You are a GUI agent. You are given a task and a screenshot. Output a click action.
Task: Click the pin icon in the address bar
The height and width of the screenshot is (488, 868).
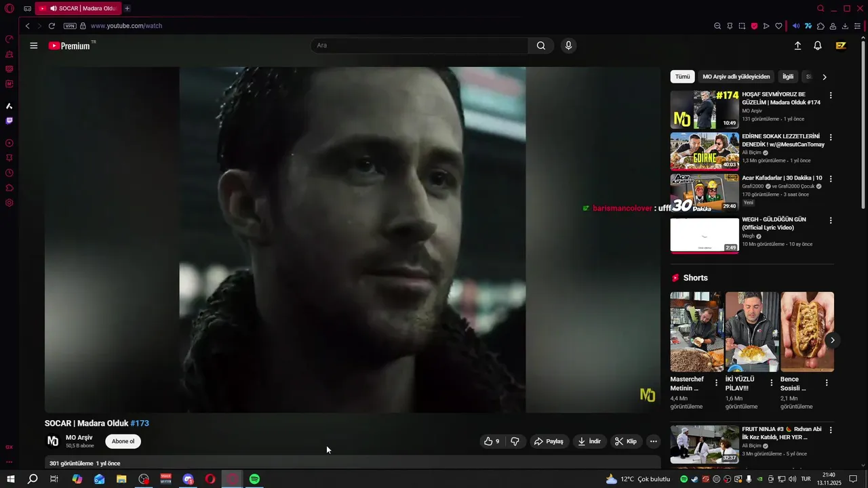730,26
